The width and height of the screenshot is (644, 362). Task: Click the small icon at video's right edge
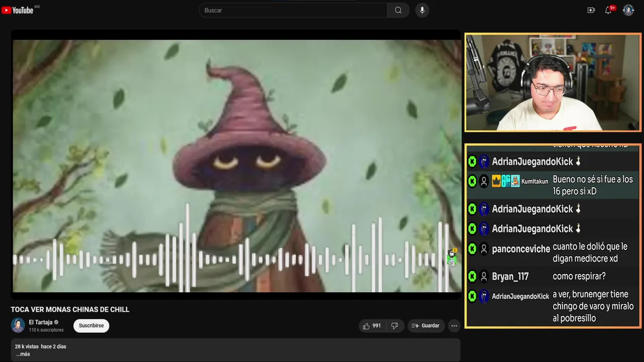coord(452,257)
